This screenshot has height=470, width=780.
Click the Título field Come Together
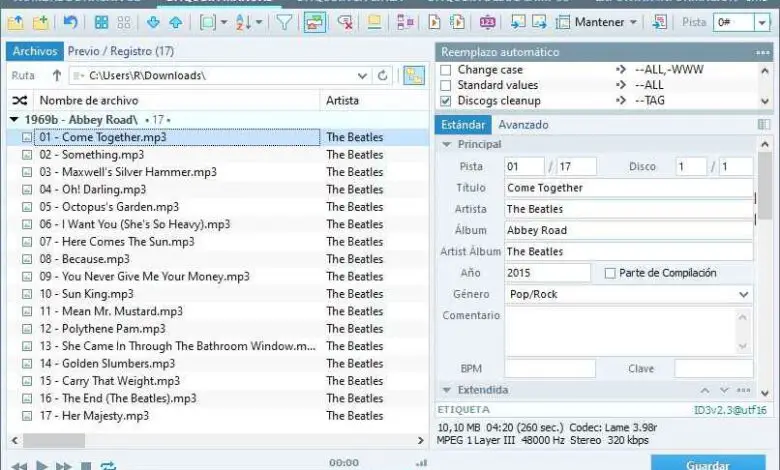coord(629,188)
